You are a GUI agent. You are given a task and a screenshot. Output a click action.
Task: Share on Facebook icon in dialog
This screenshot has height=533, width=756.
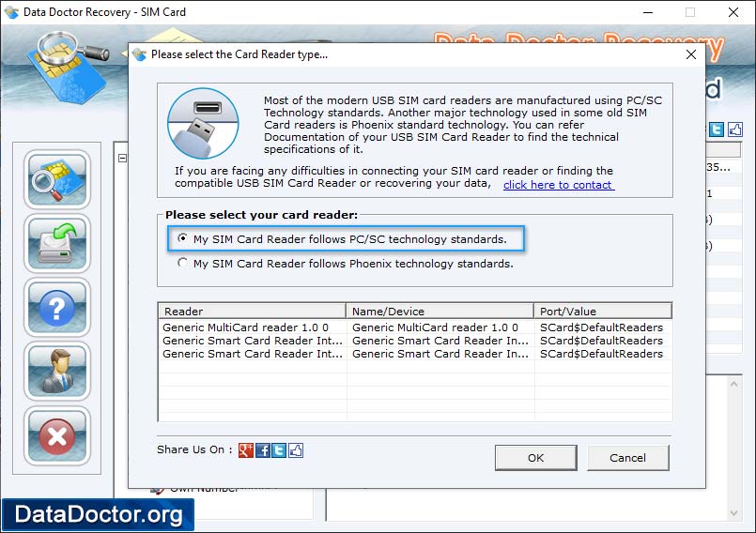coord(263,450)
